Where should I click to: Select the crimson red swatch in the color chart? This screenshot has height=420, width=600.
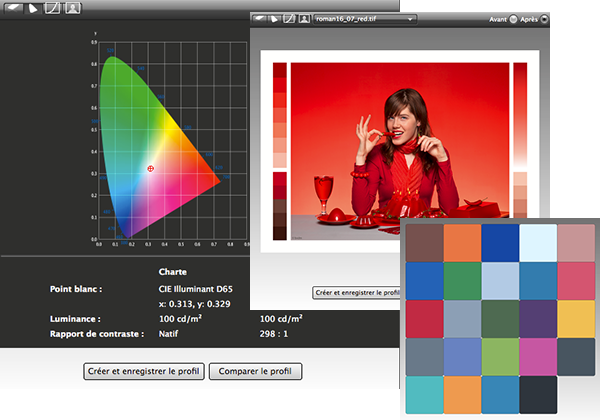pos(424,319)
